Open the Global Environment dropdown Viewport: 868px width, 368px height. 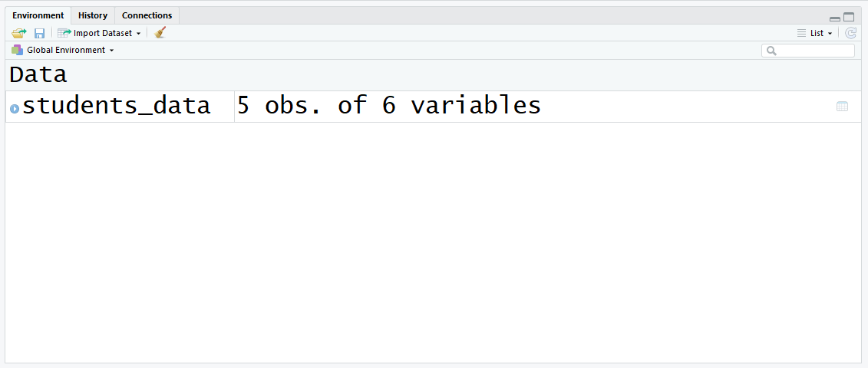point(63,50)
